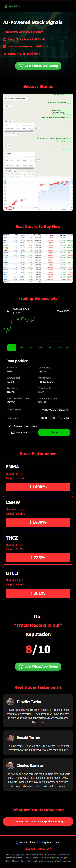Click the lightning bolt AI insights icon
Screen dimensions: 76x868
click(4, 32)
